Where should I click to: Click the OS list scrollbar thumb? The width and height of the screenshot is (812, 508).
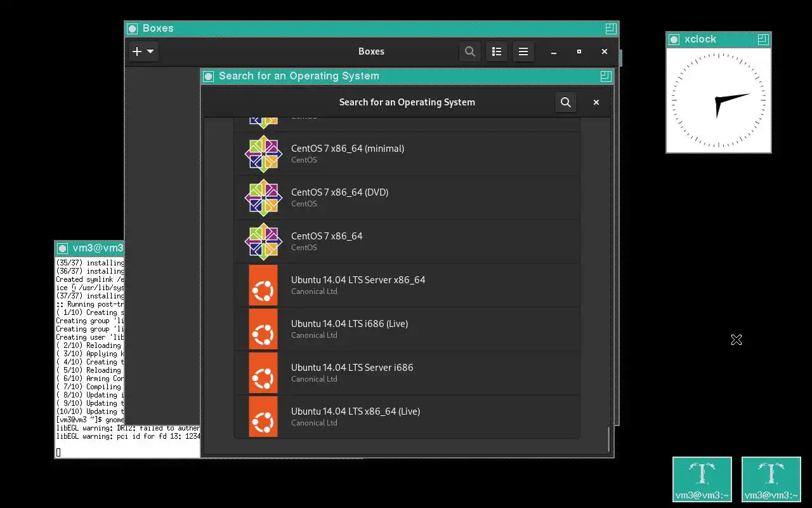point(608,439)
